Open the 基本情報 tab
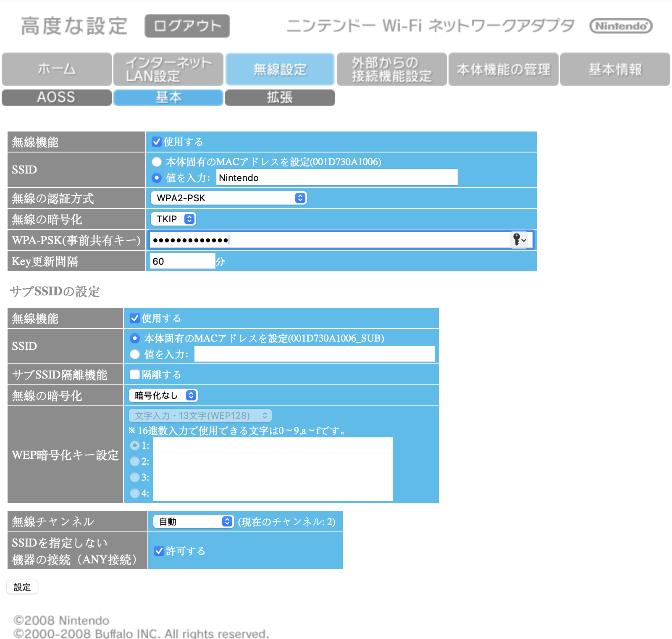Screen dimensions: 672x639 coord(615,69)
